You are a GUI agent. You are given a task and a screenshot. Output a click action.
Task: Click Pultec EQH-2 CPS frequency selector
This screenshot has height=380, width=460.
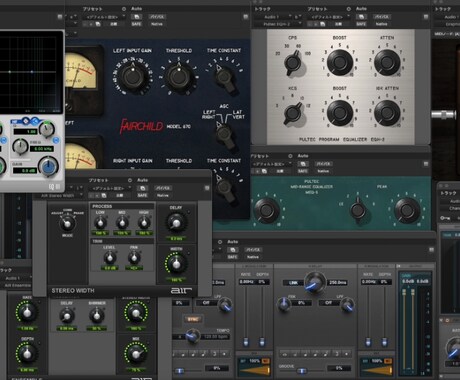point(292,62)
